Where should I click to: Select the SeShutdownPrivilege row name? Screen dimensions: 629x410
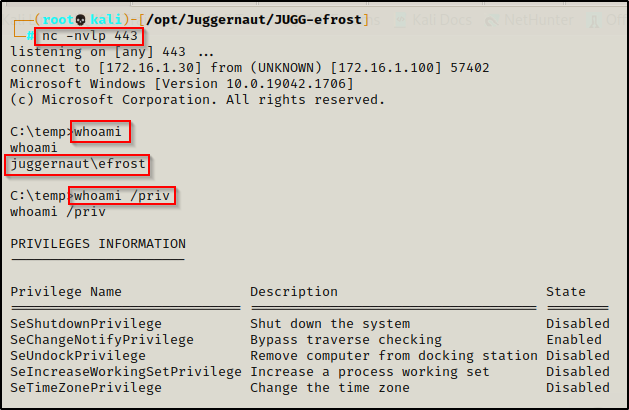[x=86, y=324]
